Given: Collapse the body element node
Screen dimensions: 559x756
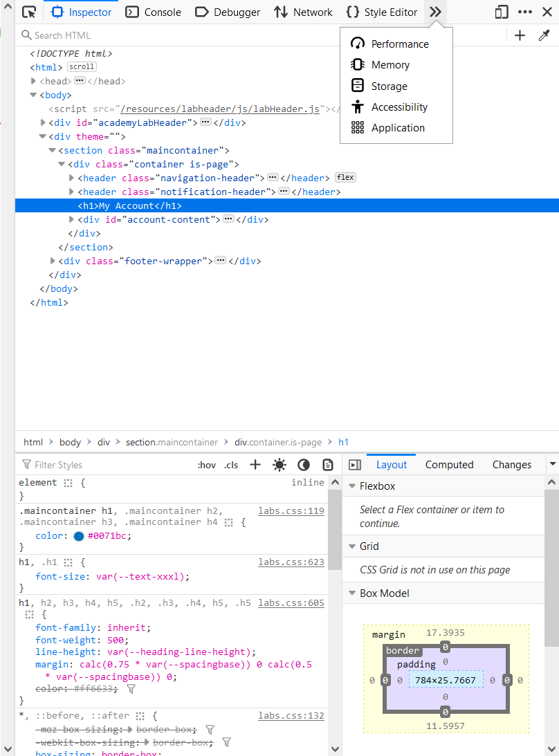Looking at the screenshot, I should pos(33,95).
